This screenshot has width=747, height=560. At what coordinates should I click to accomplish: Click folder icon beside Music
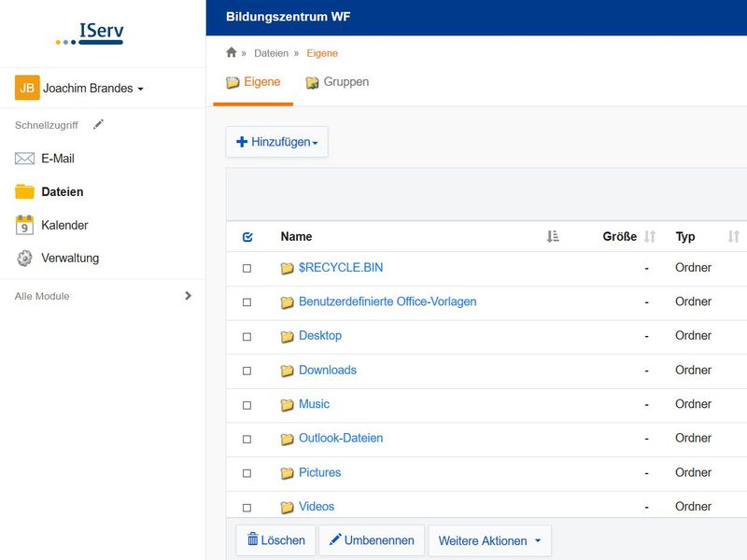[x=287, y=405]
